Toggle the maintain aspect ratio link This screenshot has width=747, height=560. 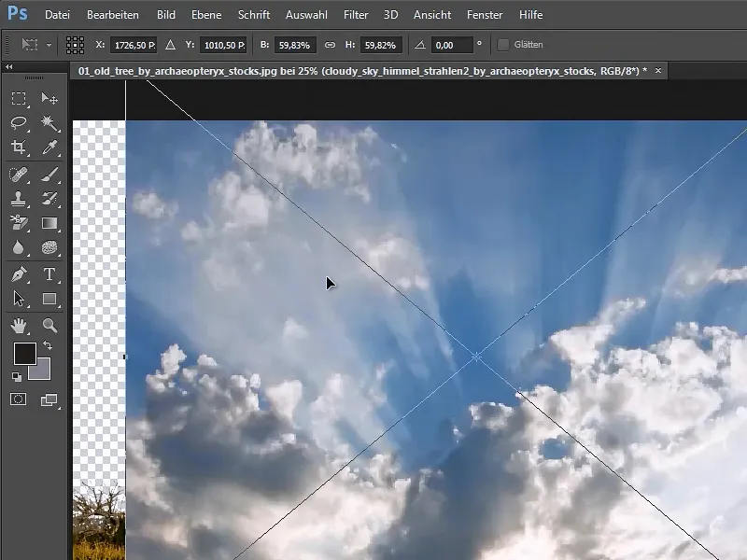[330, 45]
